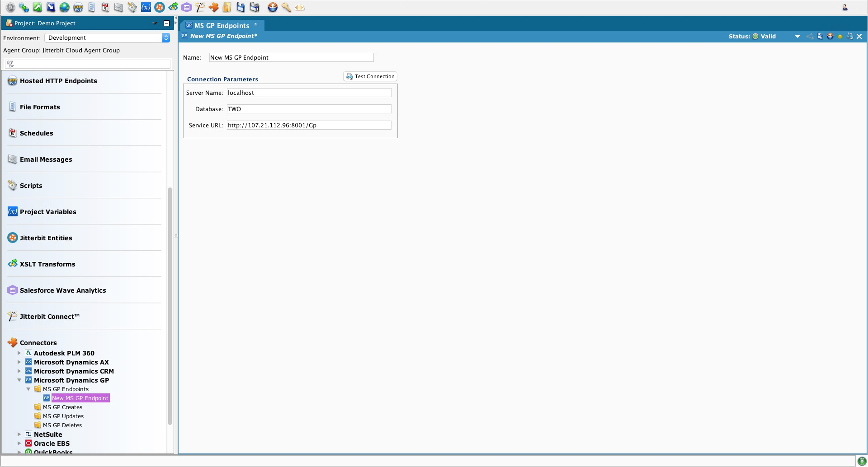
Task: Click the calendar schedule icon in toolbar
Action: coord(105,7)
